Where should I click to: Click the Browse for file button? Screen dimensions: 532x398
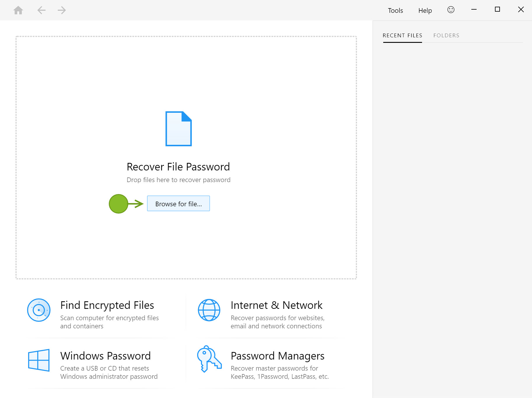tap(178, 203)
